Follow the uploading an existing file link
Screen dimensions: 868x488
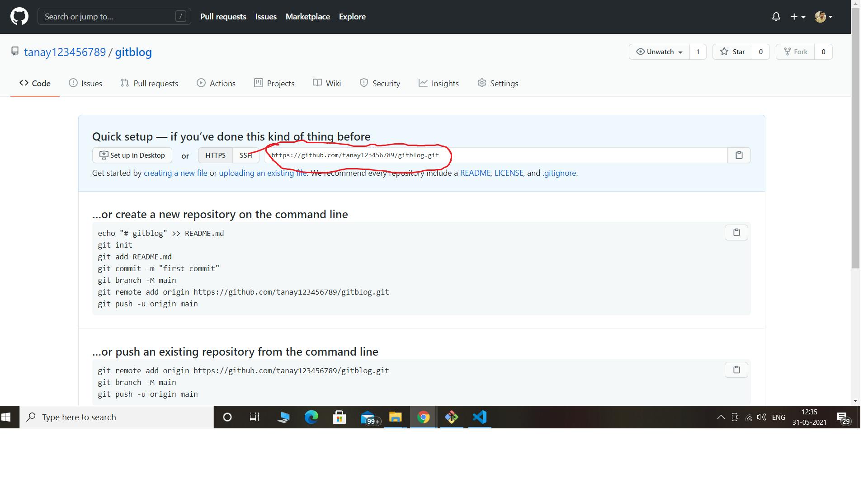[263, 173]
